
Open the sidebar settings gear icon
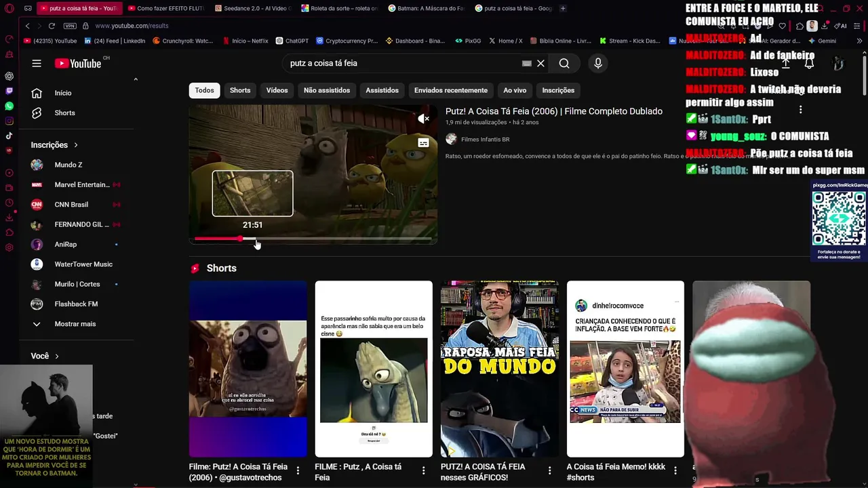9,247
